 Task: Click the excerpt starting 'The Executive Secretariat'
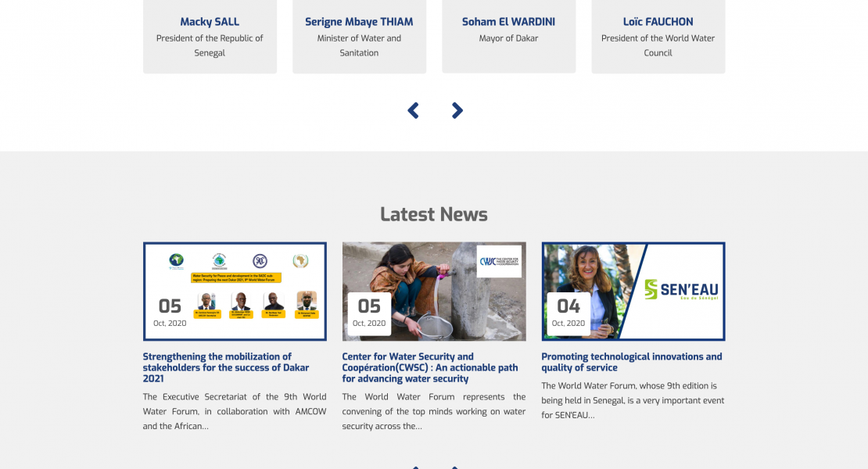point(235,411)
